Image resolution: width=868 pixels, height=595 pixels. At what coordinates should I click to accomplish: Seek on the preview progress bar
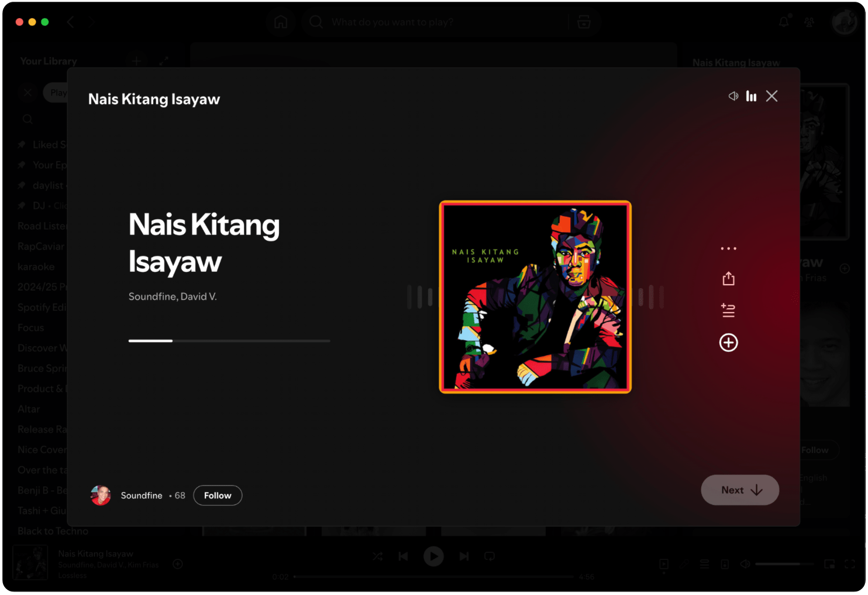229,340
